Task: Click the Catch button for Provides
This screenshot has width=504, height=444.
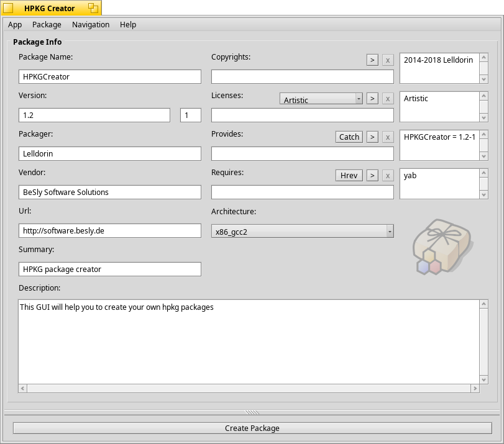Action: click(349, 137)
